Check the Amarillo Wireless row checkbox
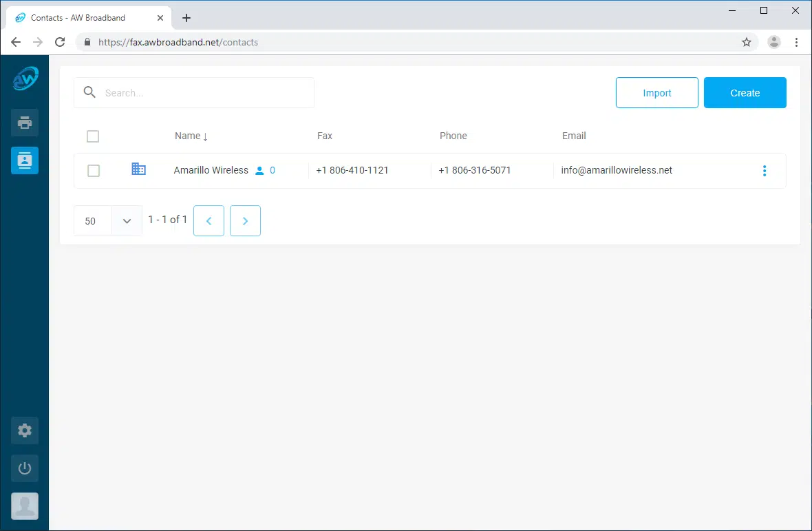The image size is (812, 531). 93,170
